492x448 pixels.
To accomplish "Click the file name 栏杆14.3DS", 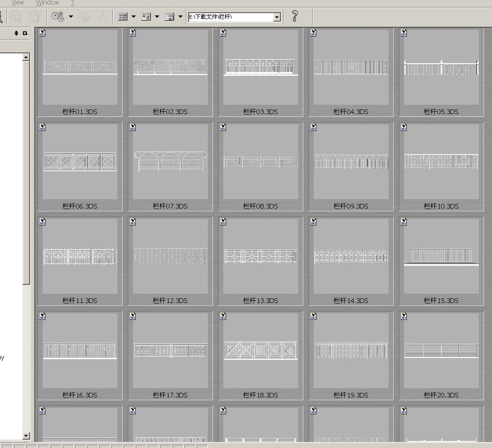I will tap(351, 301).
